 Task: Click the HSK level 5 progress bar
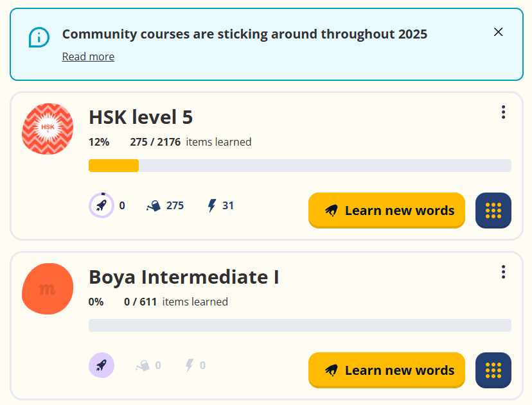pyautogui.click(x=299, y=166)
